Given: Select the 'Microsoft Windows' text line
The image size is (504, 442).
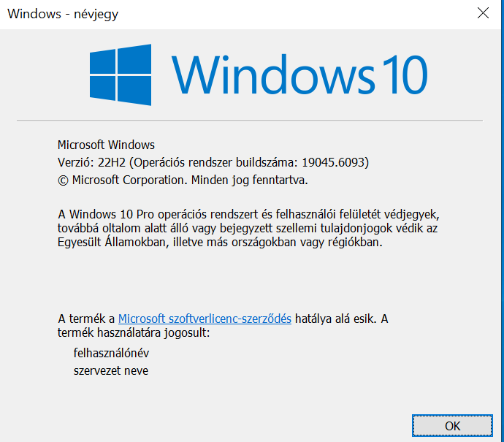Looking at the screenshot, I should (106, 145).
